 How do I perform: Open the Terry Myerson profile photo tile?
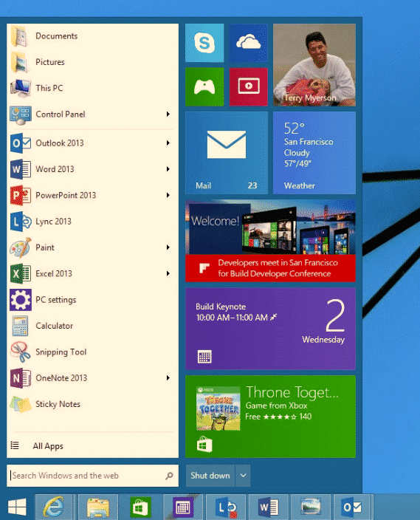click(314, 65)
